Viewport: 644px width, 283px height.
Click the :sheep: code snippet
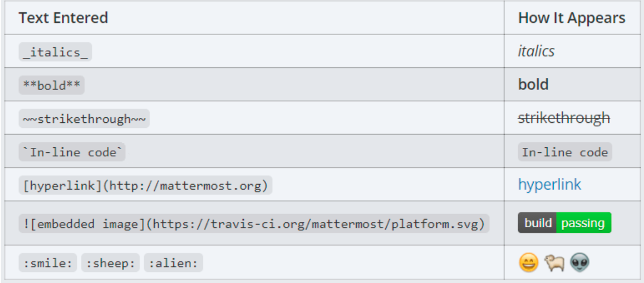point(110,263)
